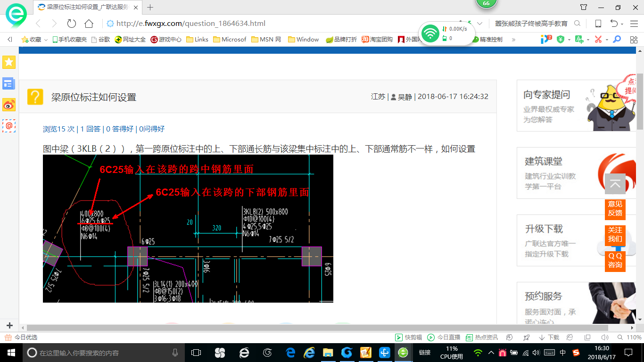
Task: Open dropdown beside undo arrow
Action: [x=622, y=24]
